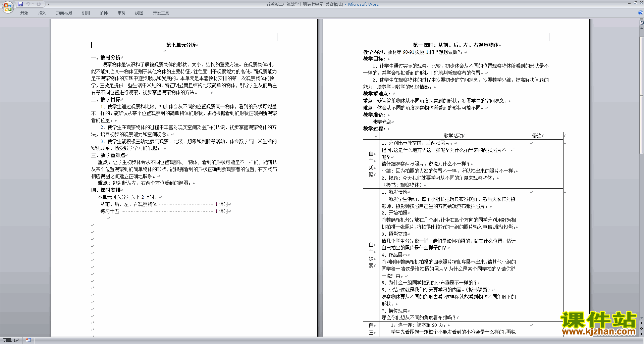Click the heading 四、课时安排

(x=106, y=190)
